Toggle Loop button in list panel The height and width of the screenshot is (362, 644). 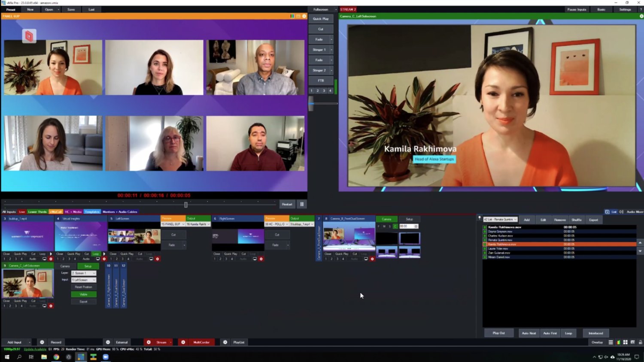[568, 333]
